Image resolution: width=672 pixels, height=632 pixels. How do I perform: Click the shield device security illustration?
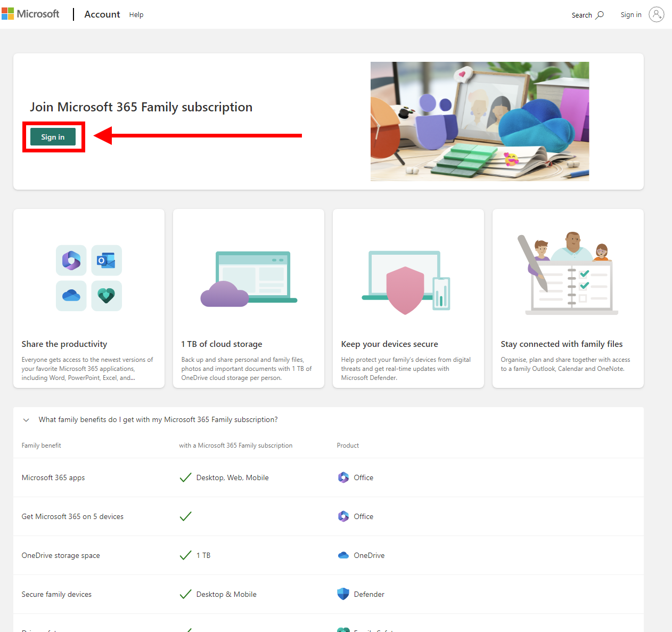[406, 282]
